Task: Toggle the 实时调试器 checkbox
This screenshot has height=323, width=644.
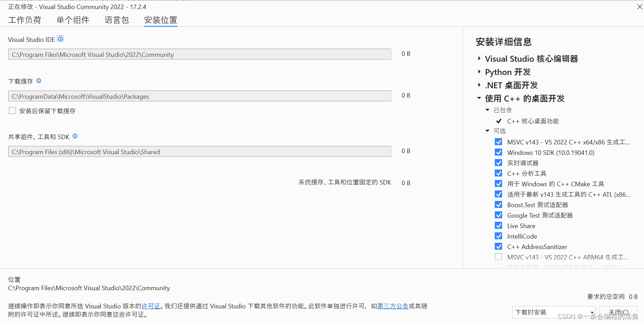Action: (x=499, y=163)
